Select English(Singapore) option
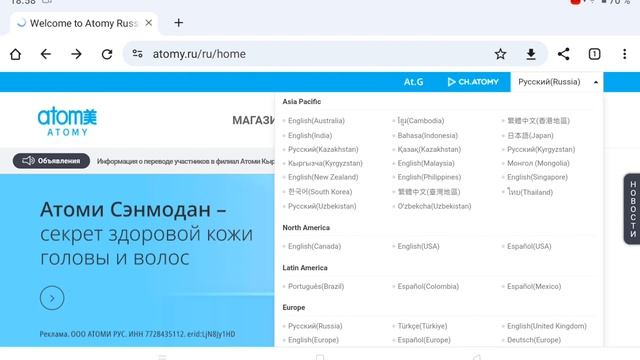Screen dimensions: 640x360 pos(537,177)
